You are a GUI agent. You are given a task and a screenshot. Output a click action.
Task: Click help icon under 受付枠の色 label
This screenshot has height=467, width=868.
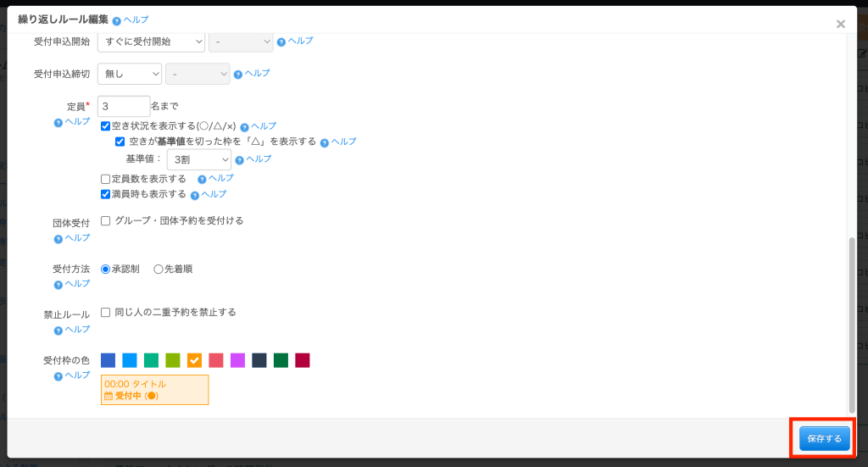(58, 375)
